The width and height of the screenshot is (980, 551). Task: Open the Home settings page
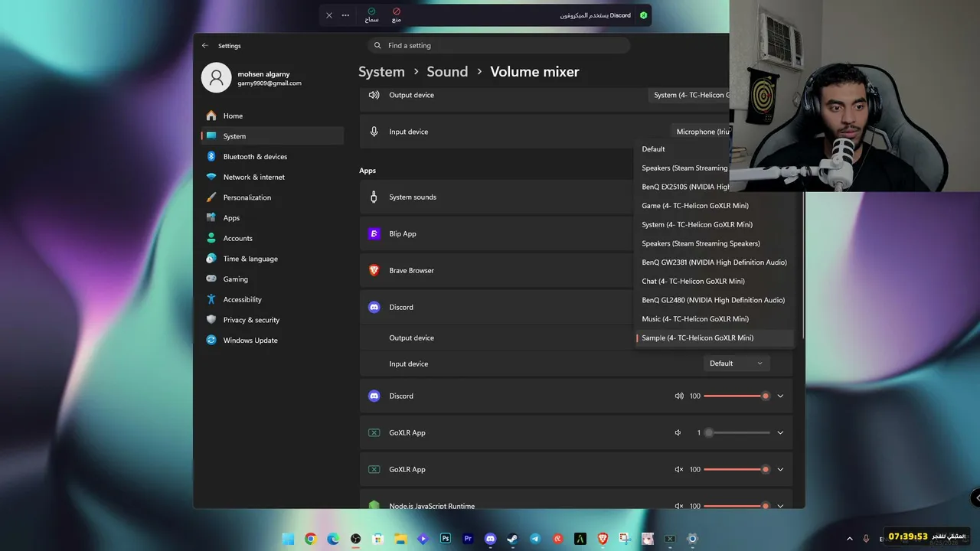point(272,116)
